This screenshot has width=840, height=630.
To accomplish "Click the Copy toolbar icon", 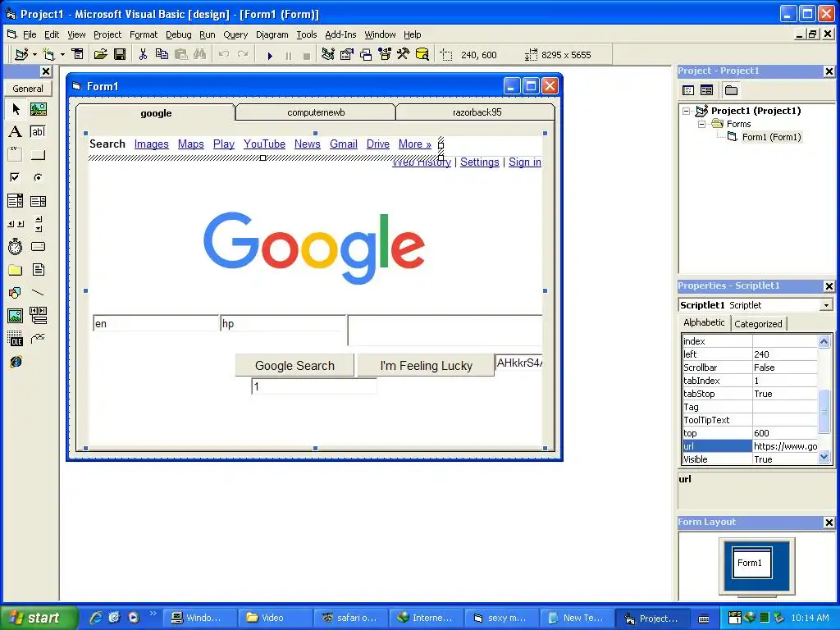I will [162, 54].
